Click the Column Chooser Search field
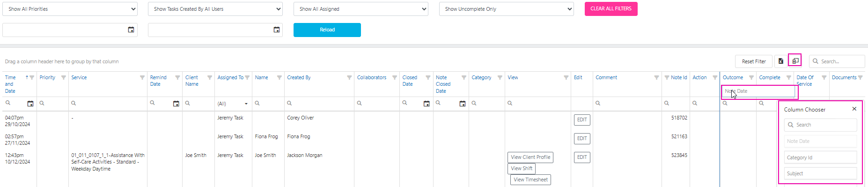This screenshot has height=187, width=868. pyautogui.click(x=820, y=125)
